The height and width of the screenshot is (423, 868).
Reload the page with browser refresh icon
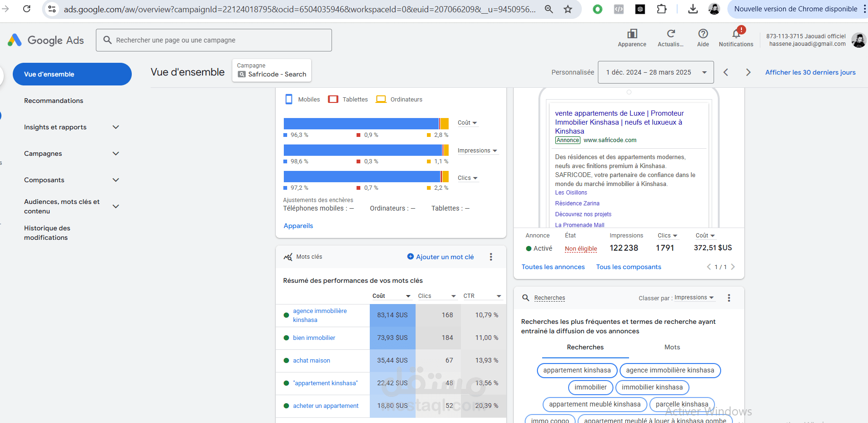(x=27, y=9)
